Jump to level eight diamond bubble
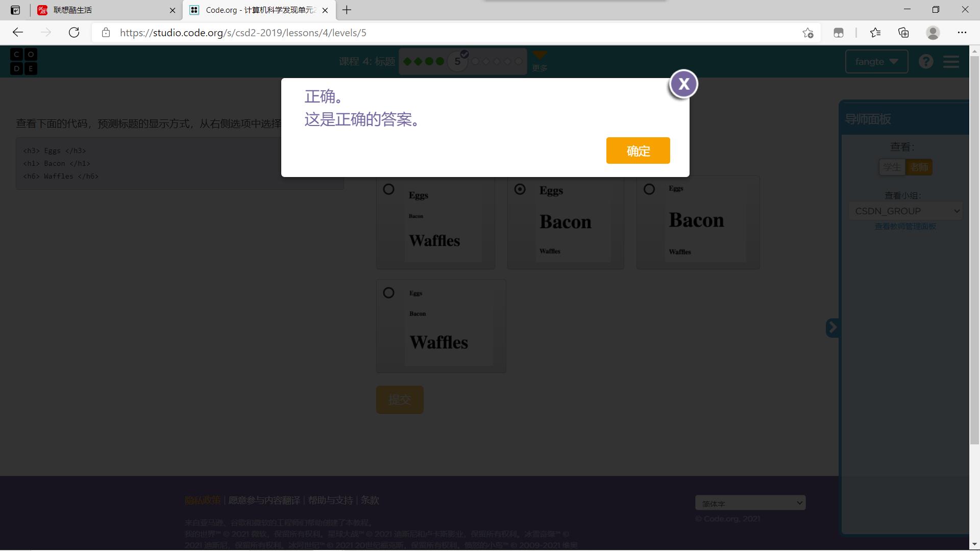Viewport: 980px width, 551px height. point(497,61)
